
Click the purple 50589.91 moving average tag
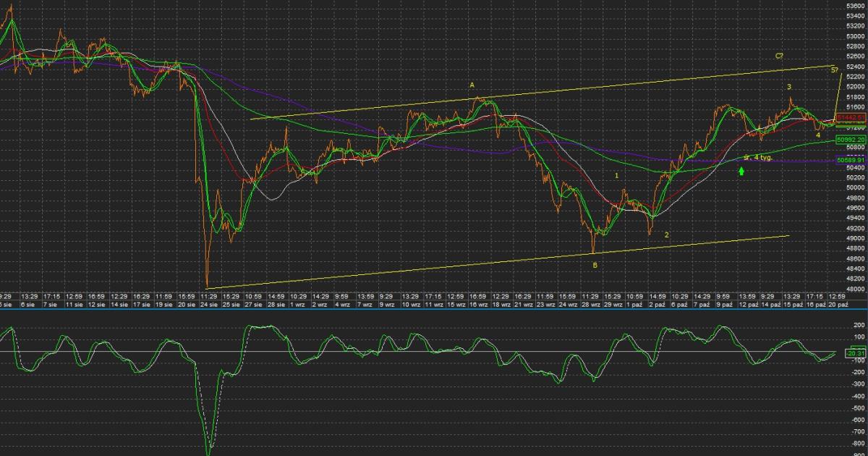click(851, 161)
